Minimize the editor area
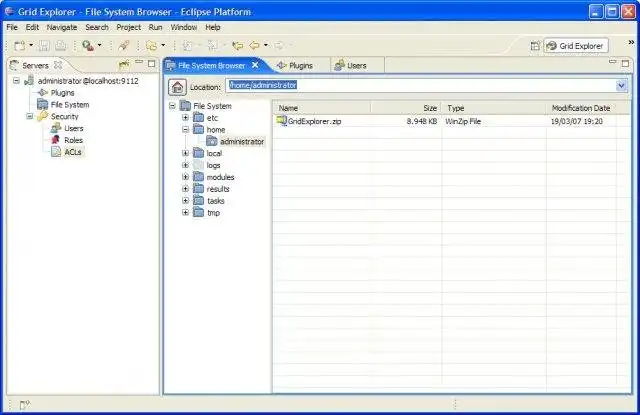Viewport: 640px width, 415px height. coord(612,62)
